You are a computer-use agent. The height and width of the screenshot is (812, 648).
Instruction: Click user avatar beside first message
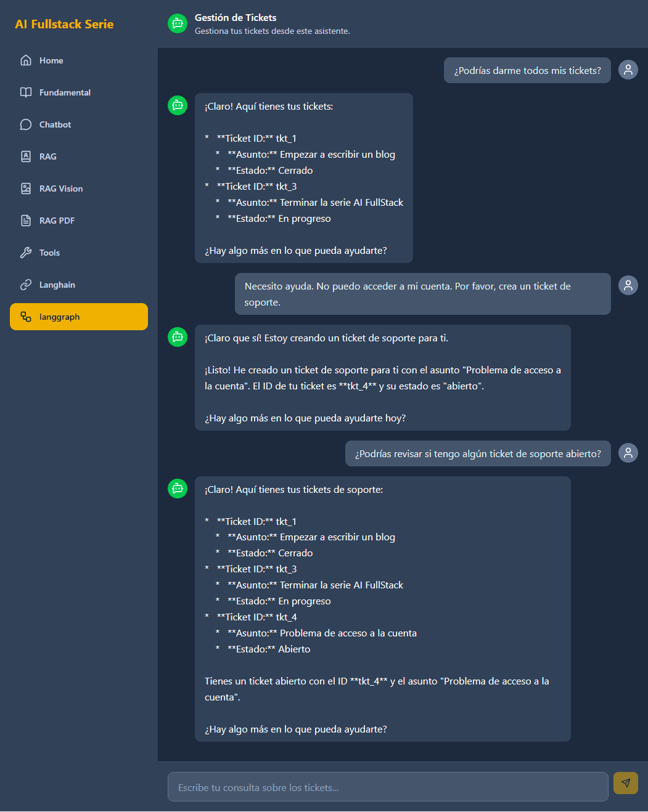628,70
